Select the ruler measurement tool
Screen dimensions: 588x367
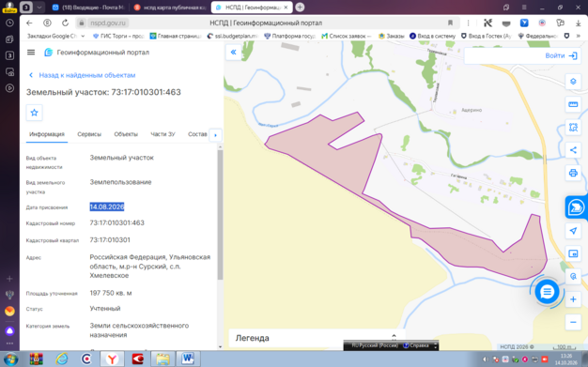(x=573, y=104)
